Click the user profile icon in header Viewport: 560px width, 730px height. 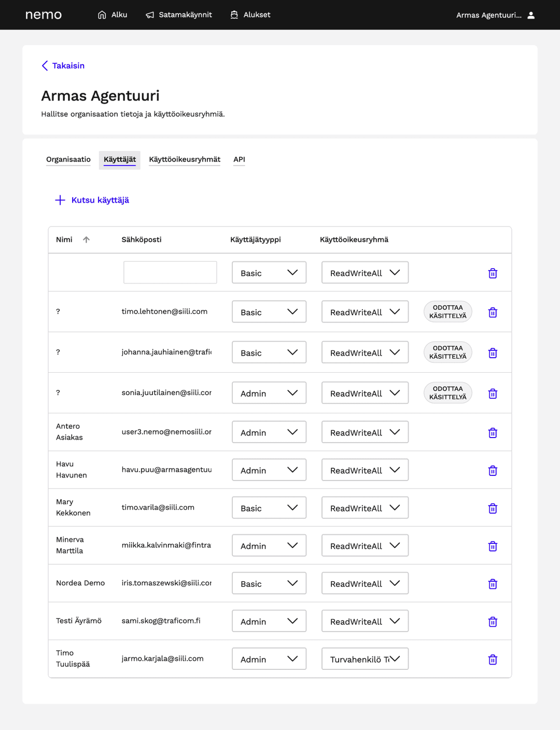[x=531, y=15]
